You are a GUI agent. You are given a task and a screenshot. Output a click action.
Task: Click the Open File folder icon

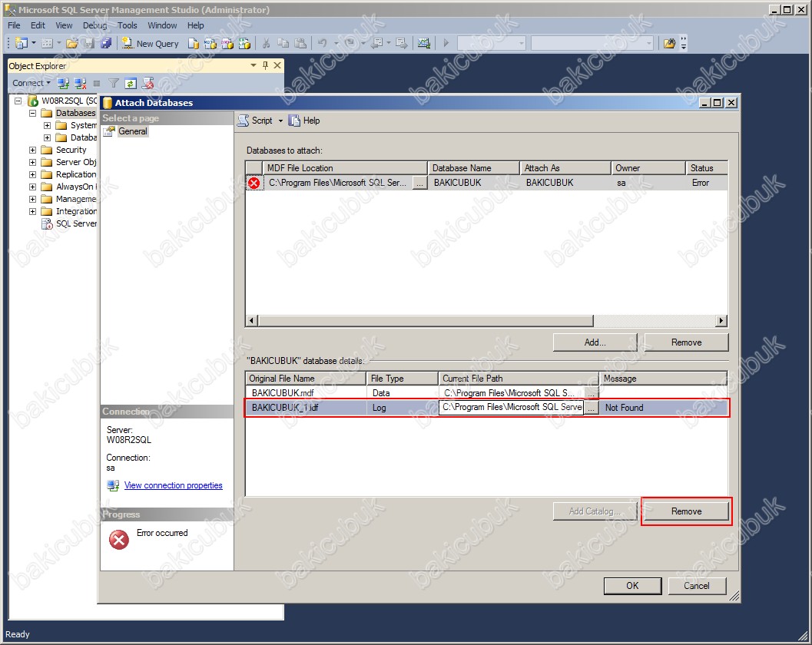72,44
